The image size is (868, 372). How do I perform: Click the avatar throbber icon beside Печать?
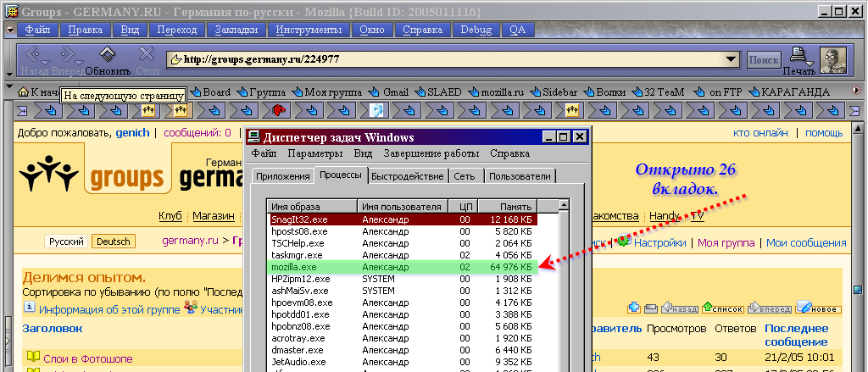833,61
